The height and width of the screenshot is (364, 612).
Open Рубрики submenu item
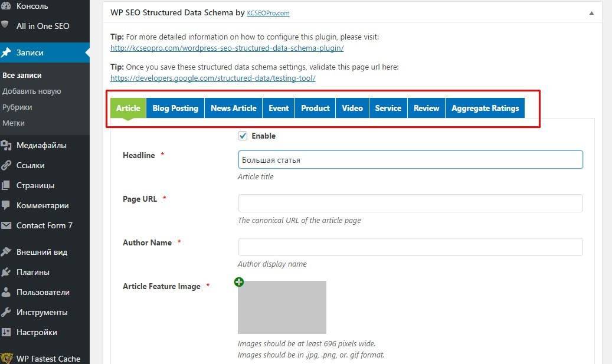(17, 107)
